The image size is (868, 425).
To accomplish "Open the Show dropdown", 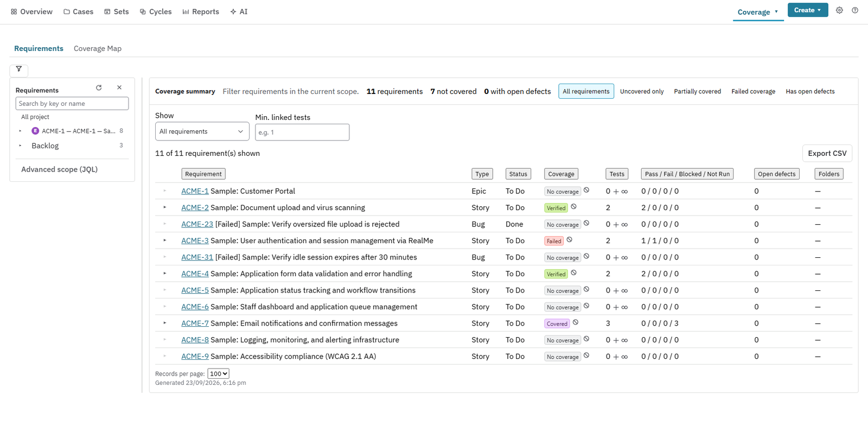I will click(202, 131).
